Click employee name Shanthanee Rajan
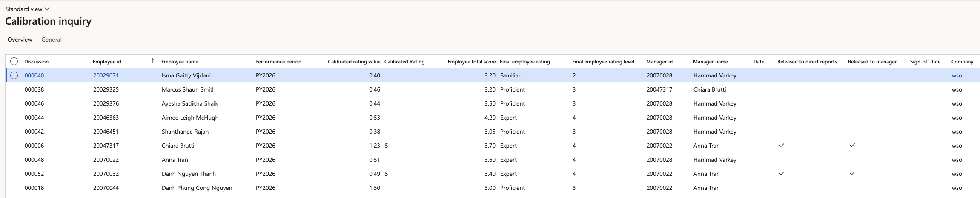The height and width of the screenshot is (198, 980). pyautogui.click(x=185, y=132)
